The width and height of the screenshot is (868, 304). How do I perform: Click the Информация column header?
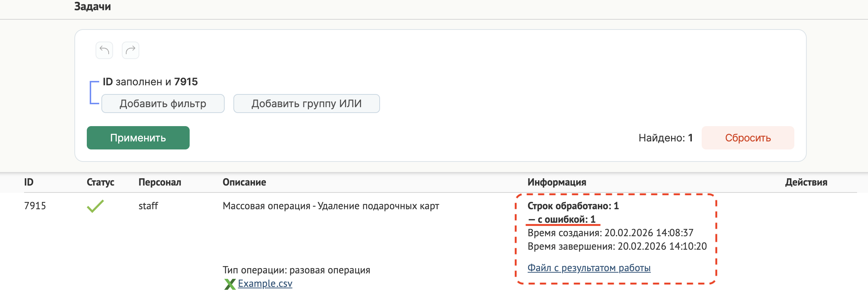(x=557, y=182)
